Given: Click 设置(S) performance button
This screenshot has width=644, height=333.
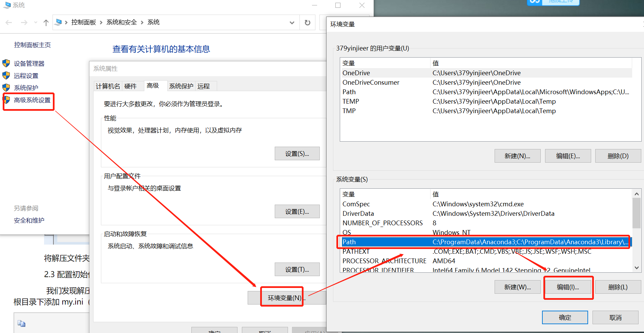Looking at the screenshot, I should 297,154.
